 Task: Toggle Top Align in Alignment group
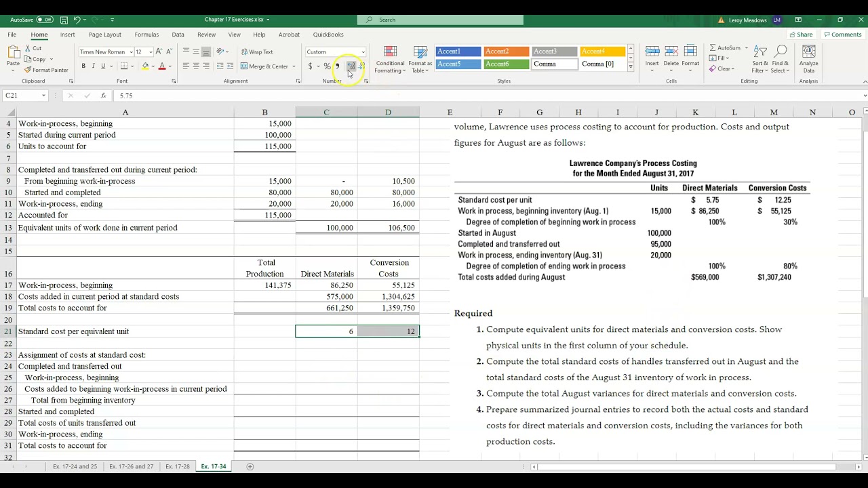186,52
